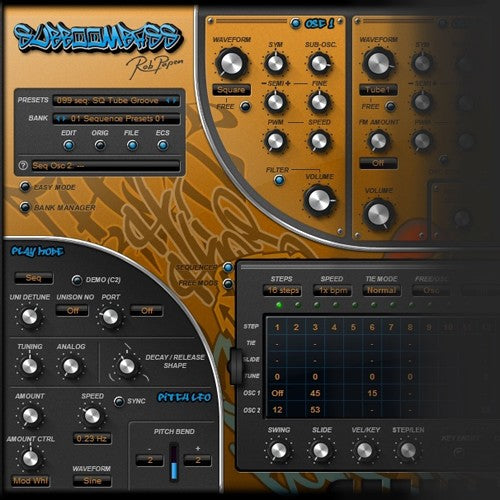Click bank arrows in Bank field

tap(61, 118)
